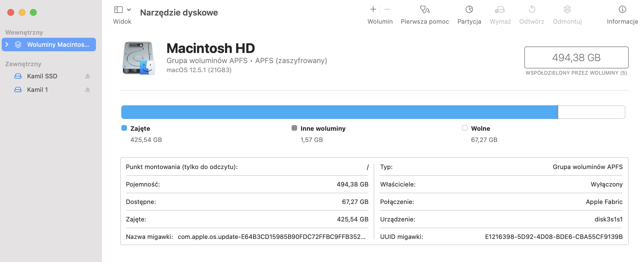Click the Pojemność 494,38 GB value

point(352,184)
